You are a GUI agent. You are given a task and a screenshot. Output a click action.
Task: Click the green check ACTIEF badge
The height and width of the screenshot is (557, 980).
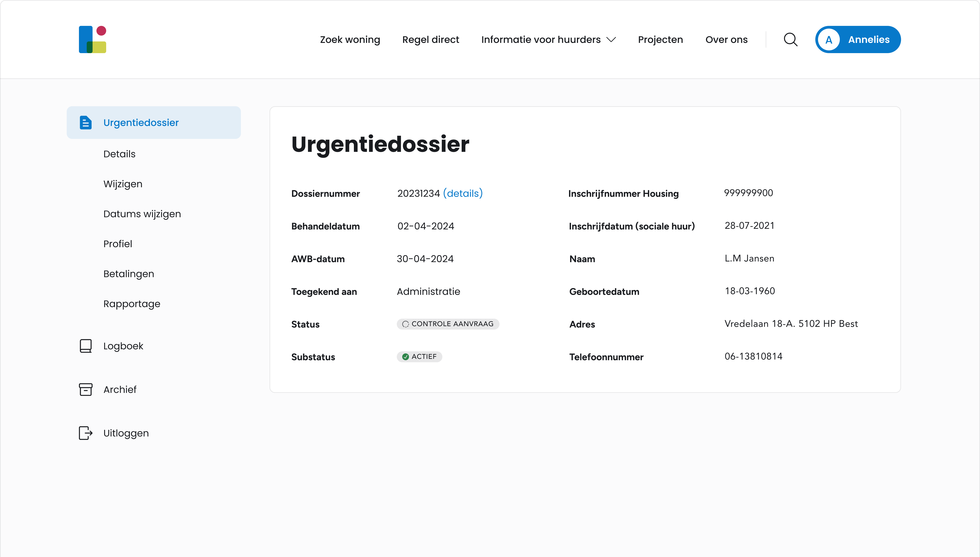tap(419, 357)
